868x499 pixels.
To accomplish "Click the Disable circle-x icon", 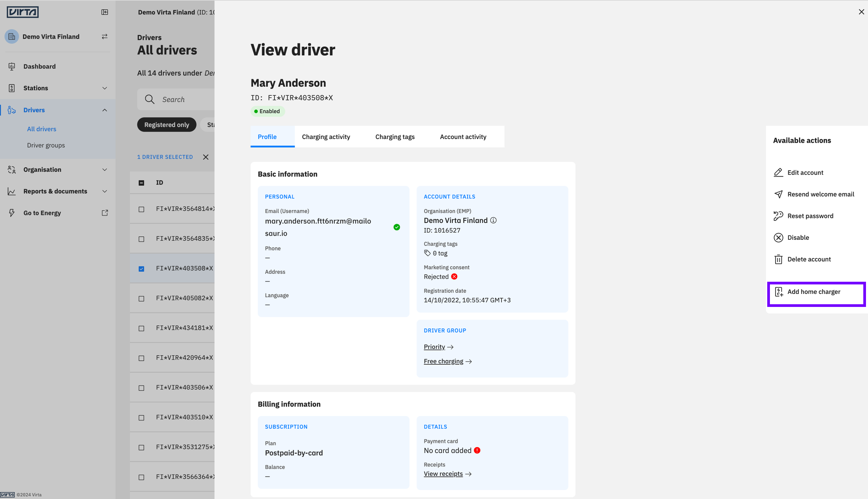I will click(778, 237).
